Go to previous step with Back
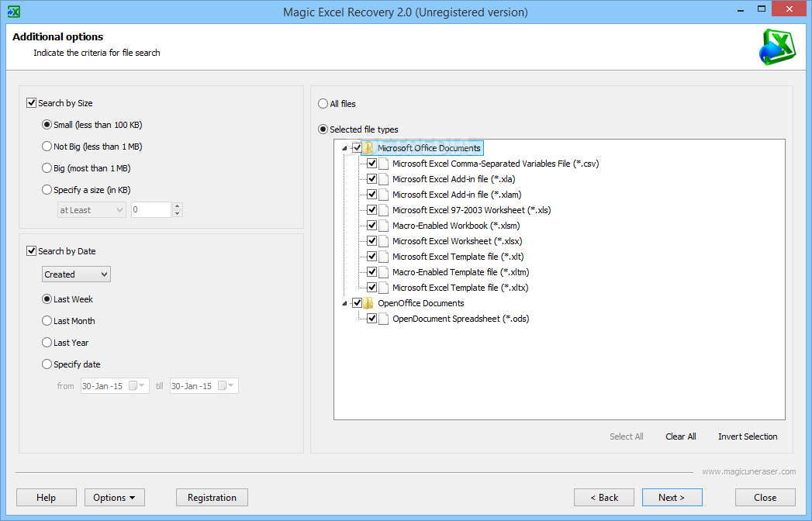This screenshot has height=521, width=812. tap(604, 498)
